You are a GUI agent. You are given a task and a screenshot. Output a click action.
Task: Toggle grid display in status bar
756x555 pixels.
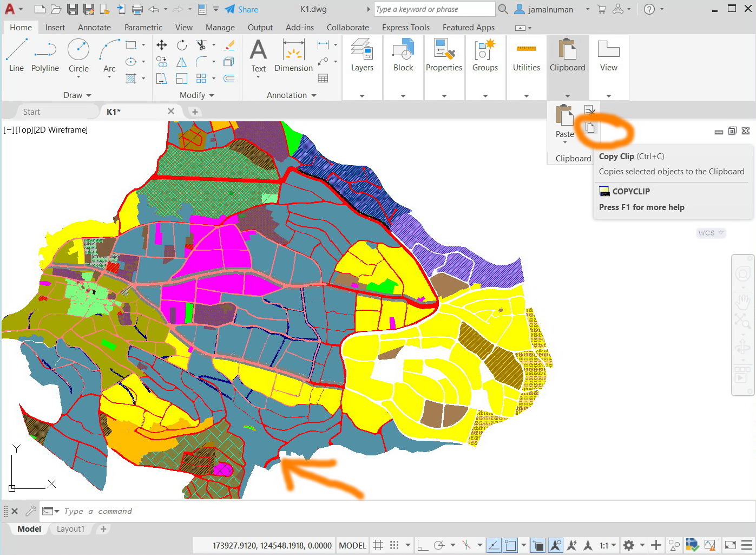[378, 545]
